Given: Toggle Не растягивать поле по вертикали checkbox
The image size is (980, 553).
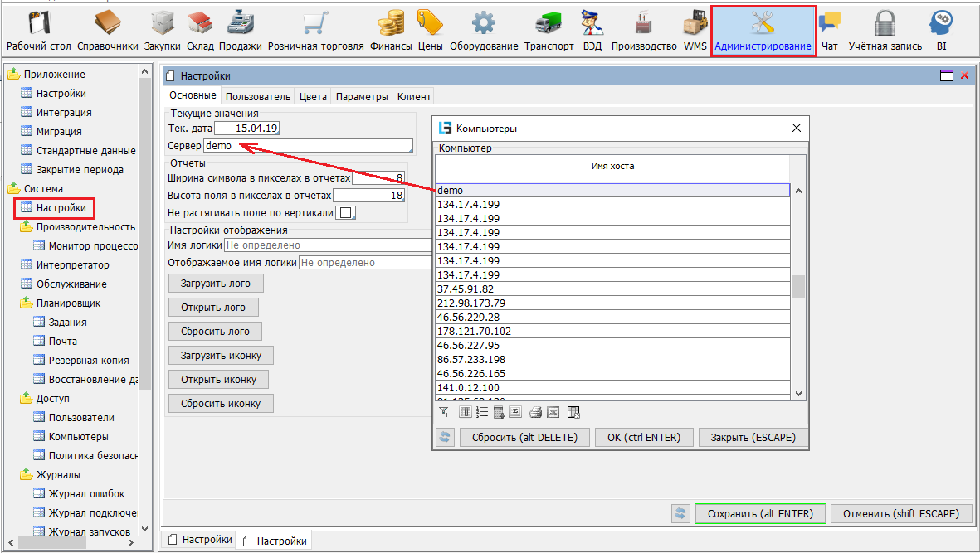Looking at the screenshot, I should pos(346,213).
